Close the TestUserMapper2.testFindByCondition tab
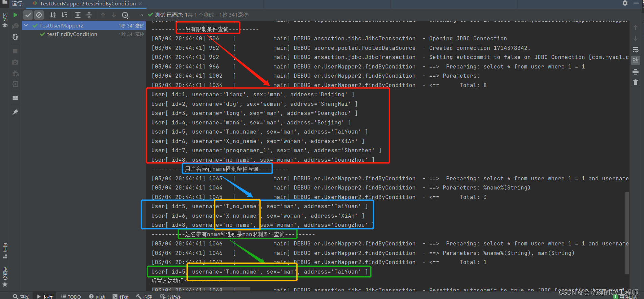 point(140,3)
